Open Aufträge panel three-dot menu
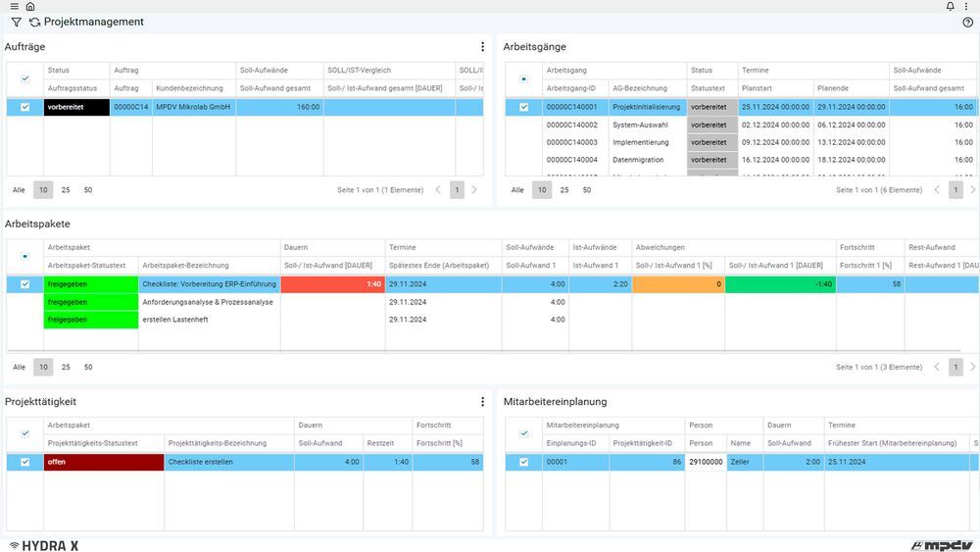This screenshot has width=980, height=552. (x=482, y=46)
